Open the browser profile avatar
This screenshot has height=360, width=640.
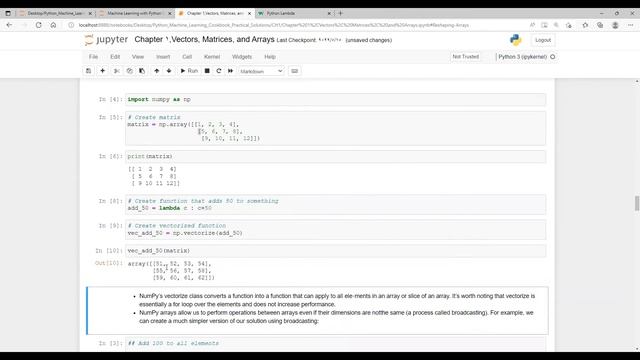coord(615,25)
